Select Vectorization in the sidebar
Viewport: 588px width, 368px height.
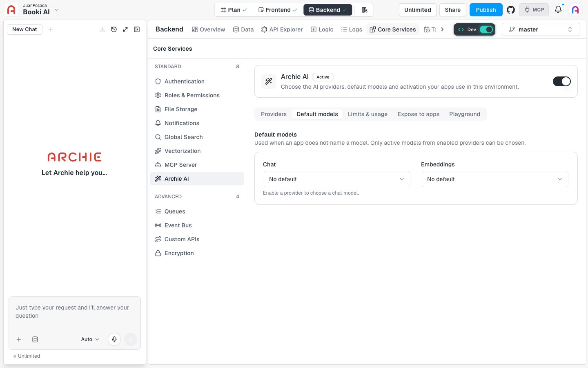coord(197,151)
